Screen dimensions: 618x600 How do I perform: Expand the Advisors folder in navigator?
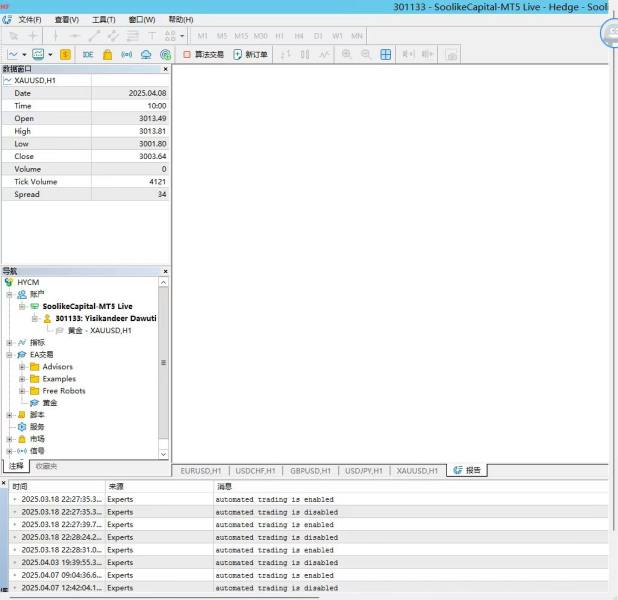point(22,367)
